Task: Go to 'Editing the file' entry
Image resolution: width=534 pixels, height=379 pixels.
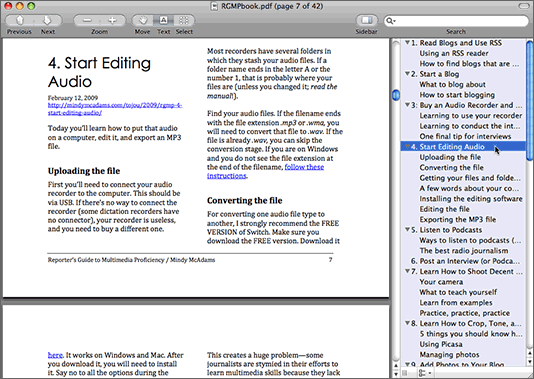Action: [444, 209]
